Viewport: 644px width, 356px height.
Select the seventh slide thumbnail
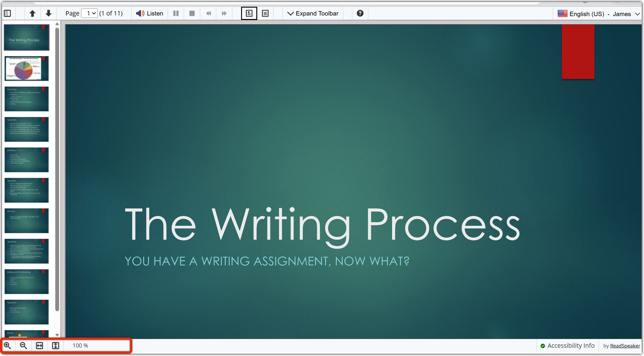tap(27, 221)
